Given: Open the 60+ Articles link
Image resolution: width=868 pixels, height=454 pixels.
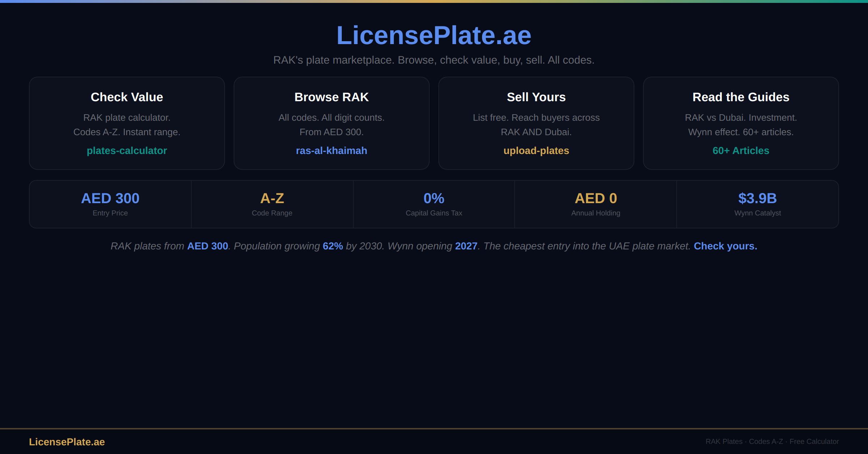Looking at the screenshot, I should [x=741, y=151].
